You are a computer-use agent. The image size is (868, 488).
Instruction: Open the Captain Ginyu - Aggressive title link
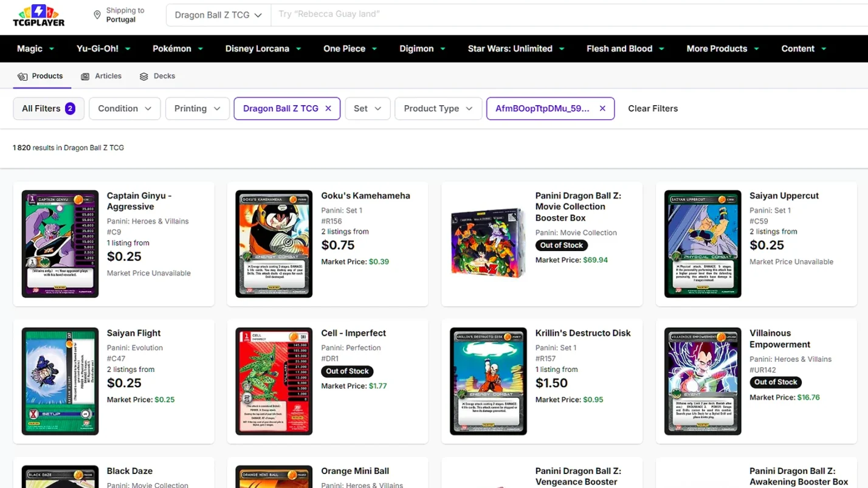pos(139,201)
